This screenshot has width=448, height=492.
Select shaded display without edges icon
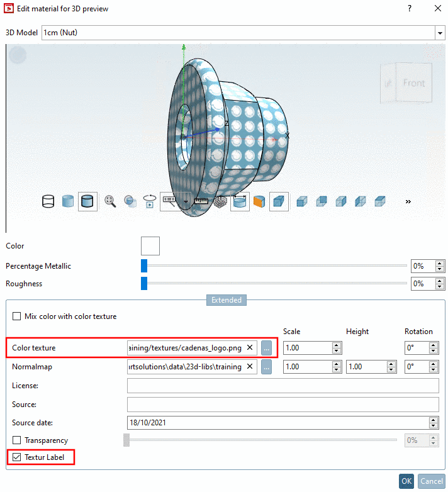68,201
